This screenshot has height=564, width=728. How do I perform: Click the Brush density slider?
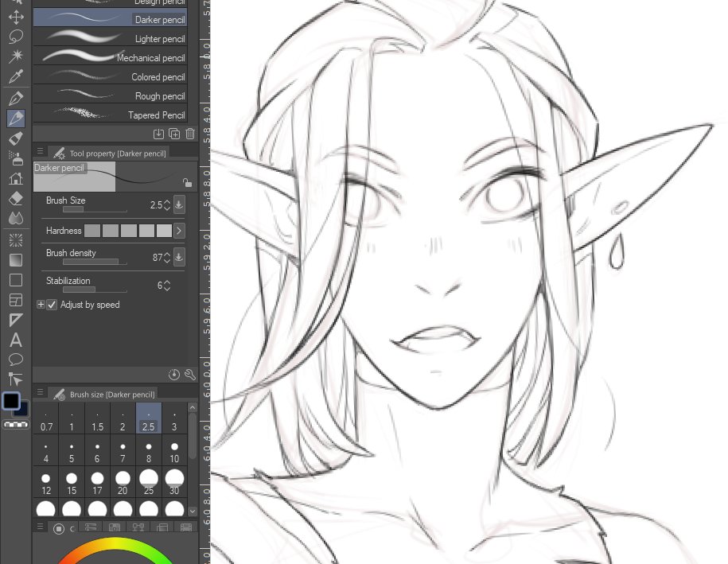(x=95, y=262)
